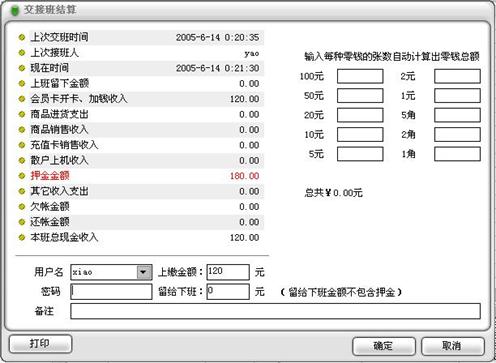Click the 20元 count input box
The height and width of the screenshot is (363, 496).
pos(360,115)
